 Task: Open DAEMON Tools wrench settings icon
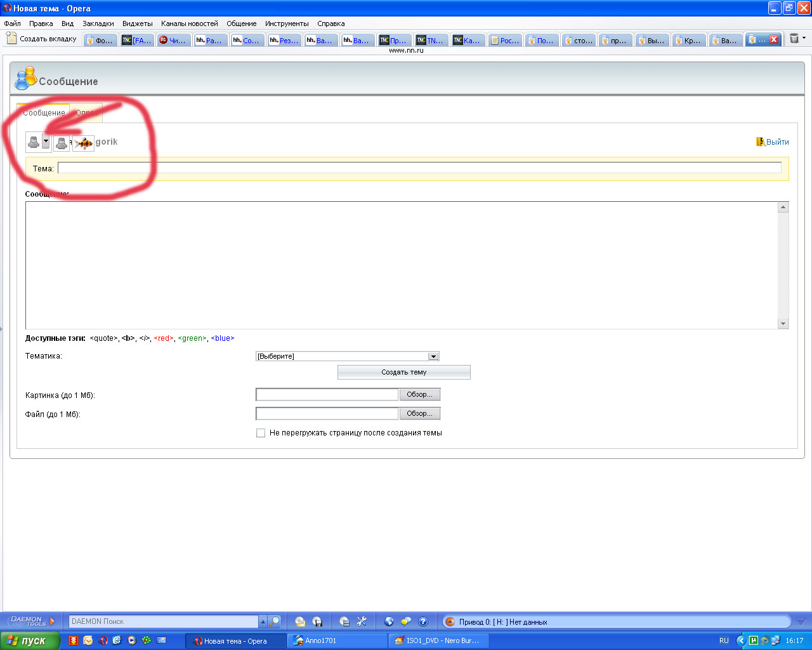point(362,621)
